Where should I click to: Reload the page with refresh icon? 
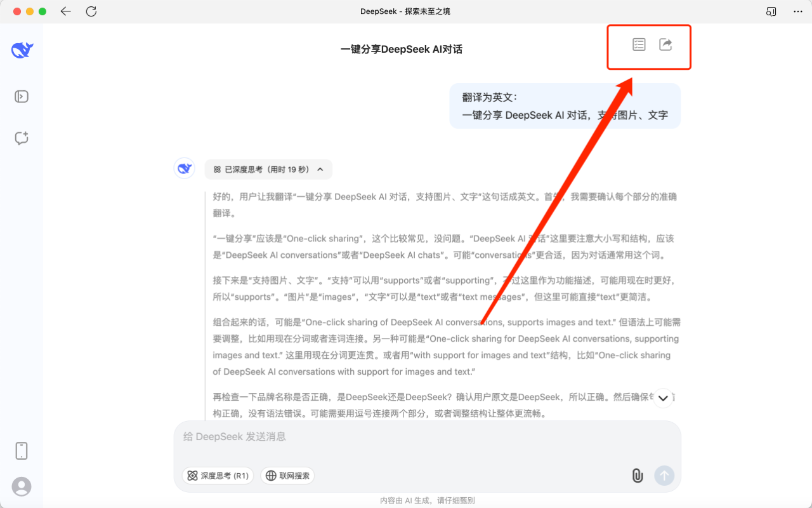91,11
